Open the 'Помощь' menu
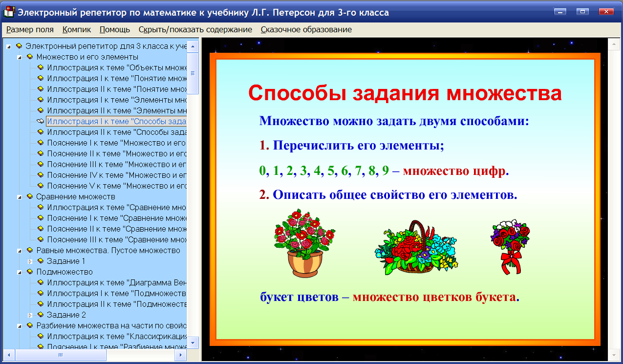The image size is (623, 364). [114, 29]
